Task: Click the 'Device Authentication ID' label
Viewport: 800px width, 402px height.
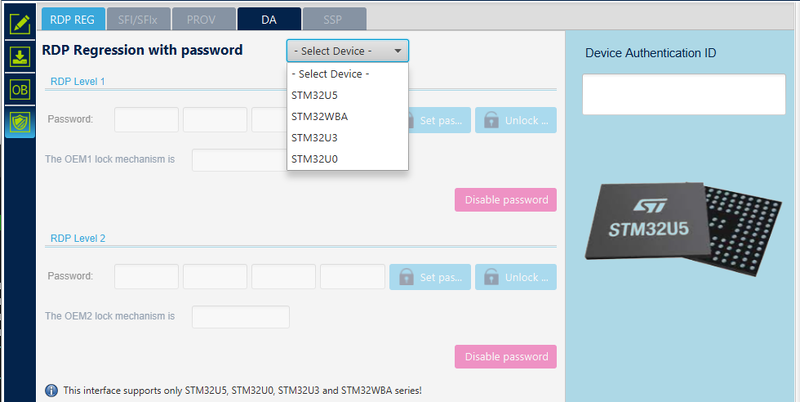Action: click(x=651, y=53)
